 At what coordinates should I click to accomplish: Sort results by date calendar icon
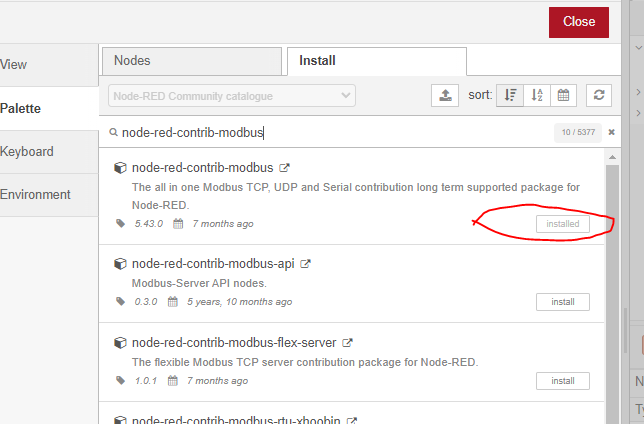563,95
